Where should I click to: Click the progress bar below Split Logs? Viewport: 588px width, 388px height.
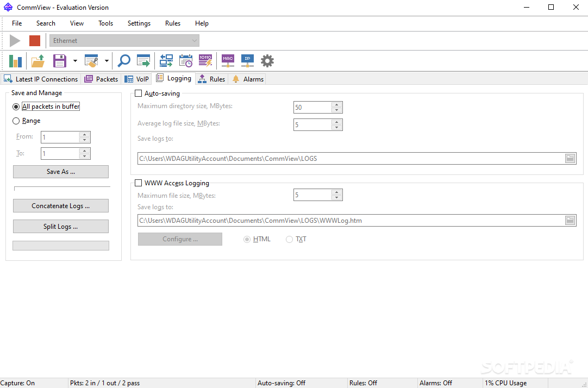click(61, 246)
